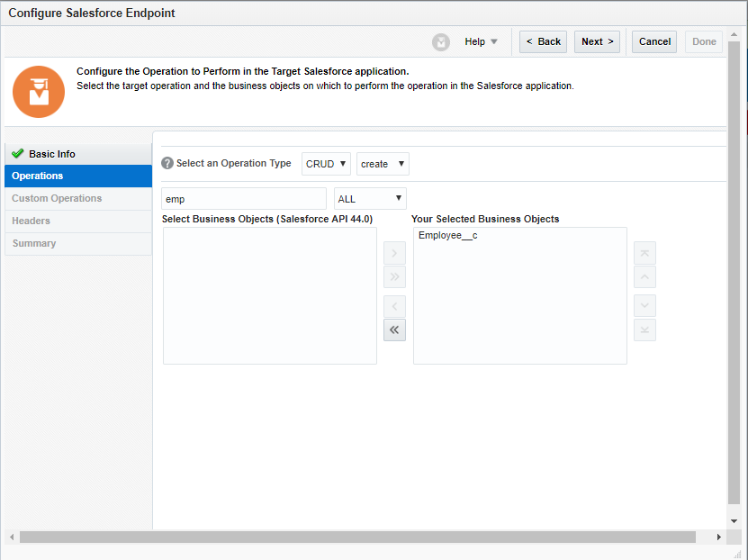Viewport: 748px width, 560px height.
Task: Click the green checkmark next to Basic Info
Action: coord(18,154)
